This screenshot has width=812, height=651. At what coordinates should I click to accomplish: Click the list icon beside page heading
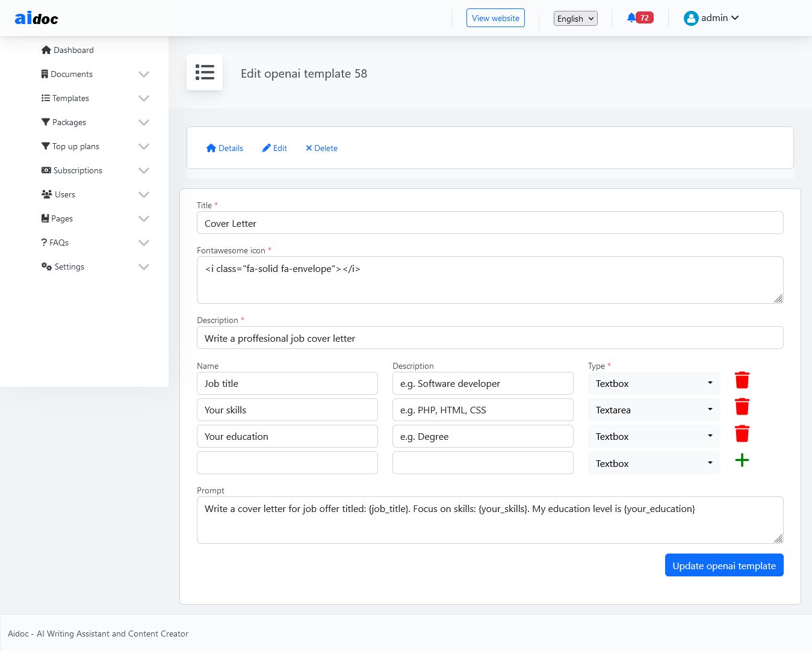[x=205, y=72]
